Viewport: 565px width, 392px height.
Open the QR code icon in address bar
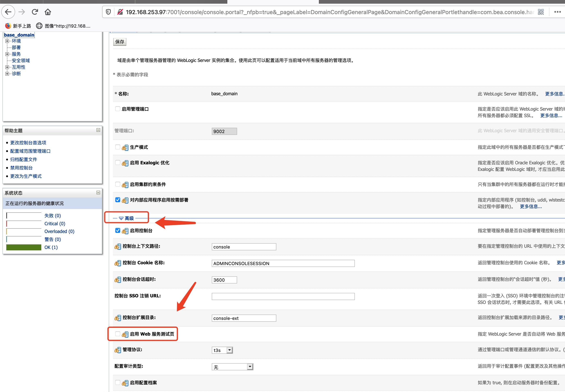[x=541, y=12]
